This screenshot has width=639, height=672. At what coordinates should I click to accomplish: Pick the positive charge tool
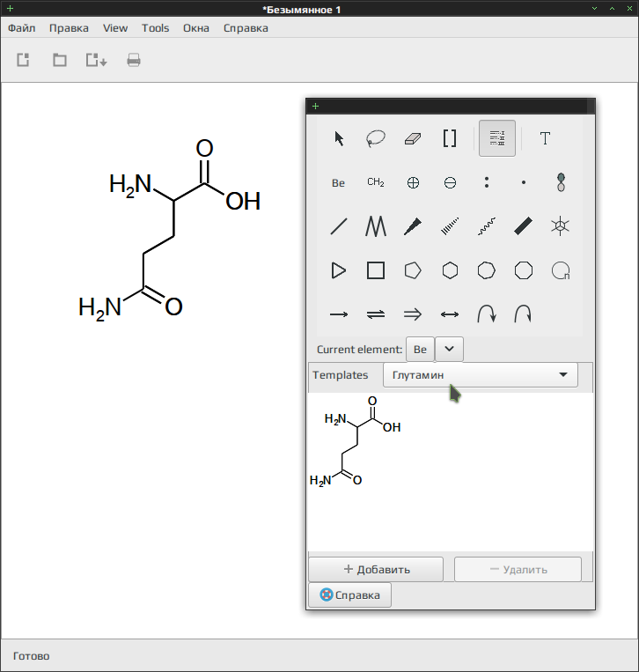point(413,183)
